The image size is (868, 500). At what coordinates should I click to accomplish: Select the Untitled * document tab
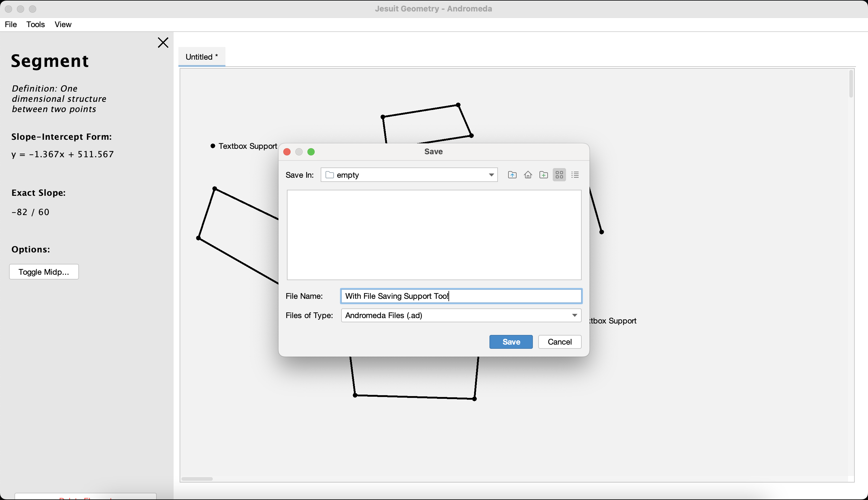point(202,57)
